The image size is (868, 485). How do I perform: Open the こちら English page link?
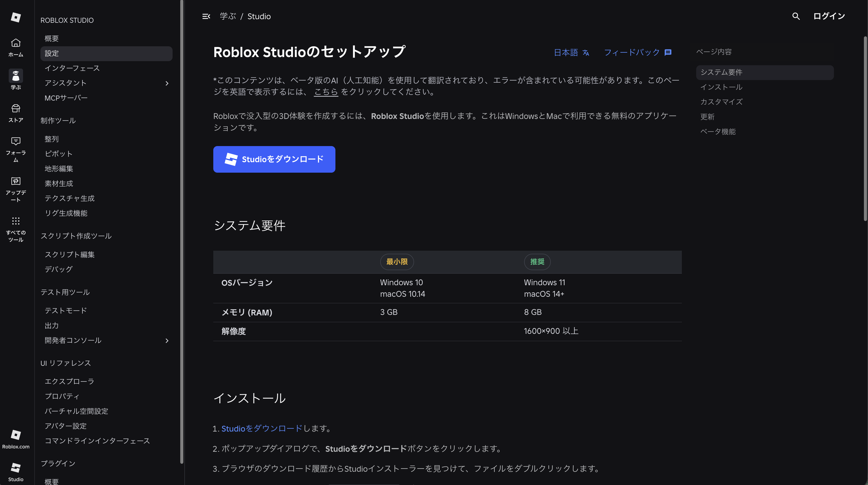click(x=326, y=92)
